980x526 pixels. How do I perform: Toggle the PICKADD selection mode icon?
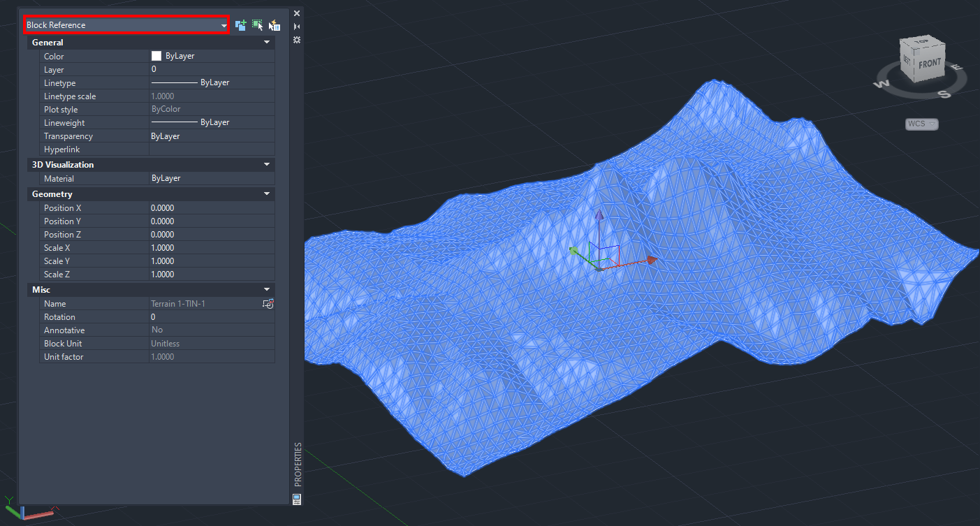[x=241, y=25]
